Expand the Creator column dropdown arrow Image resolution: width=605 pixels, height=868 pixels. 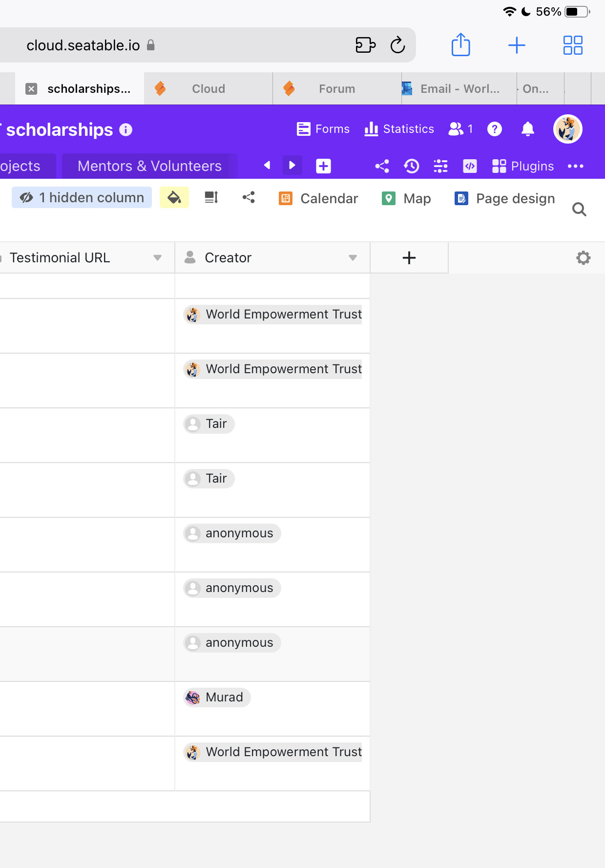[x=353, y=258]
